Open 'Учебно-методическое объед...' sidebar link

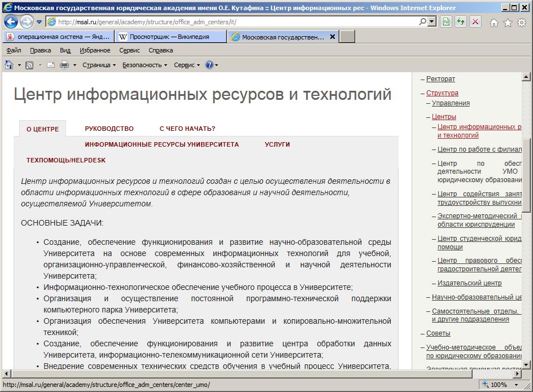coord(474,351)
